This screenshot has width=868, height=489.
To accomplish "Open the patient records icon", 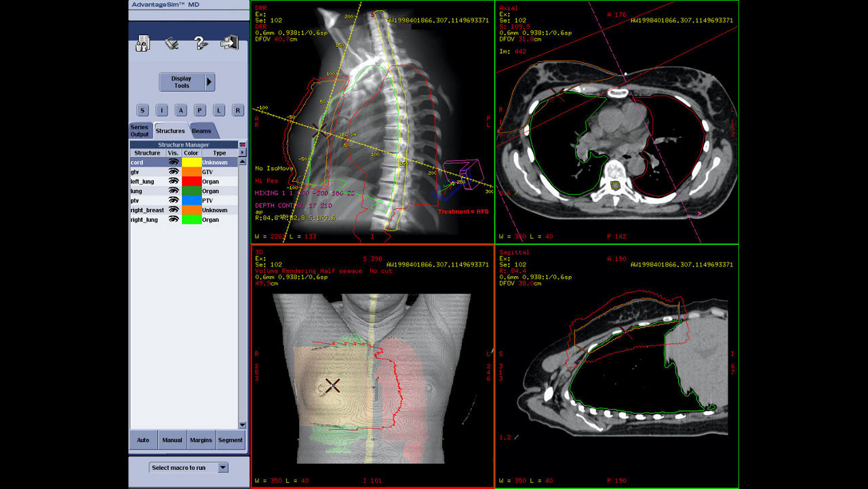I will [143, 44].
